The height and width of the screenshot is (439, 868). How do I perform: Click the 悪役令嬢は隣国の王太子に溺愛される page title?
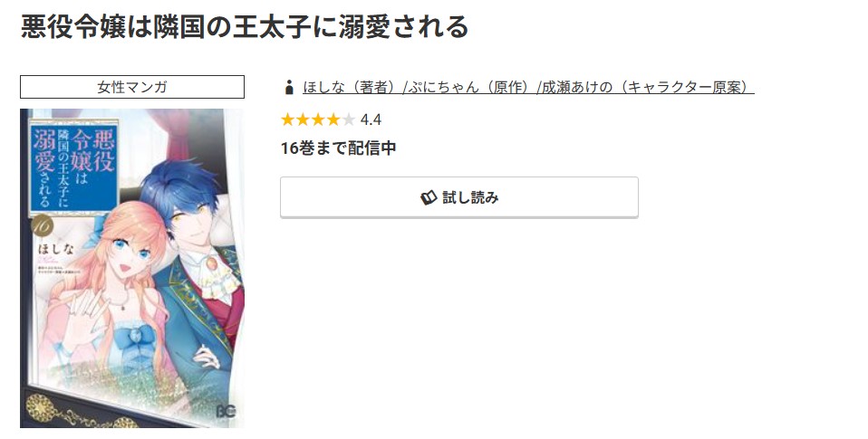245,26
